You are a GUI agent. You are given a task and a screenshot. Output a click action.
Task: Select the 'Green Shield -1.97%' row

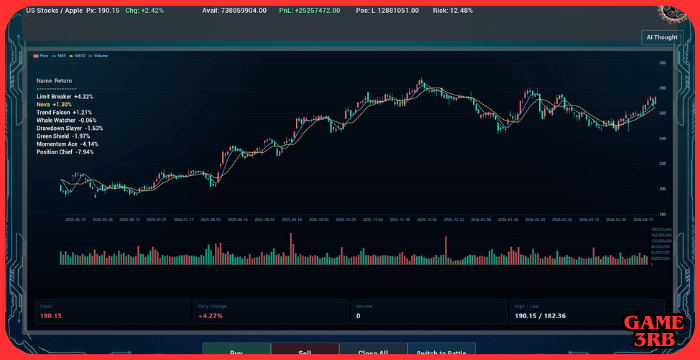tap(63, 136)
